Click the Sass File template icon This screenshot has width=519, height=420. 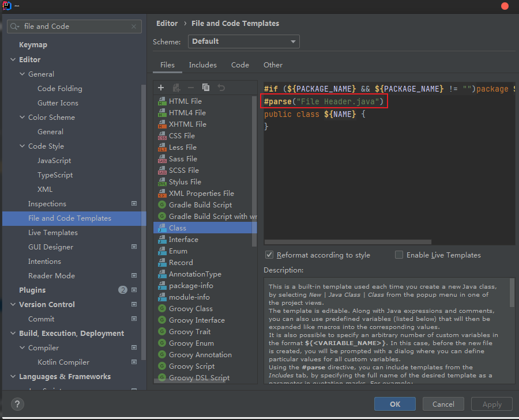point(162,159)
